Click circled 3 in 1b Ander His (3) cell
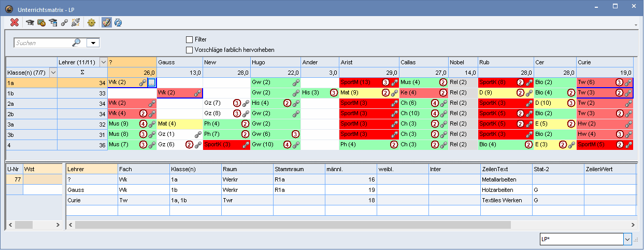 (x=333, y=93)
